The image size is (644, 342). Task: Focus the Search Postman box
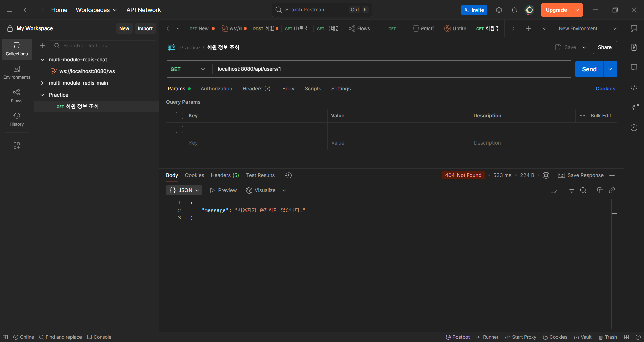(322, 10)
